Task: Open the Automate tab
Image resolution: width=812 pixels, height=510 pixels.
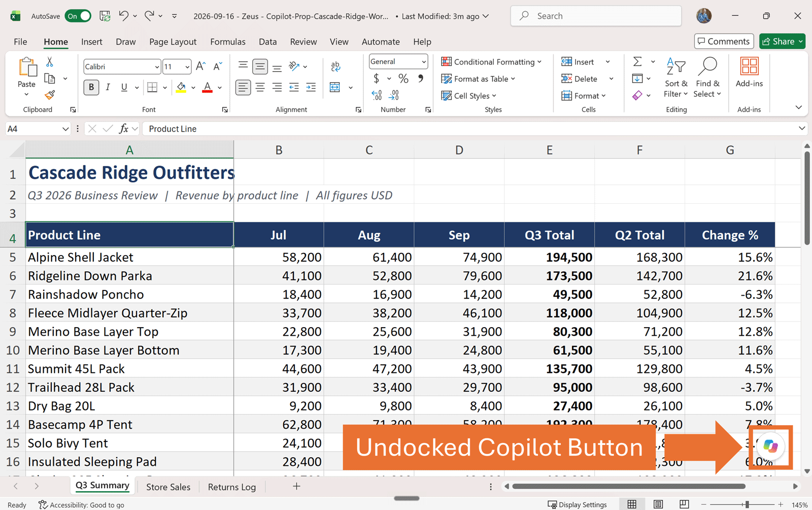Action: 381,42
